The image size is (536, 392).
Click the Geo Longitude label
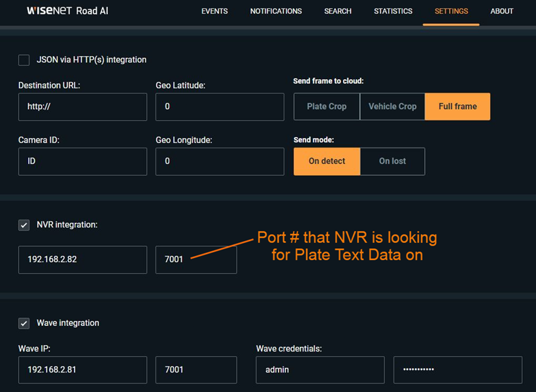(x=184, y=140)
